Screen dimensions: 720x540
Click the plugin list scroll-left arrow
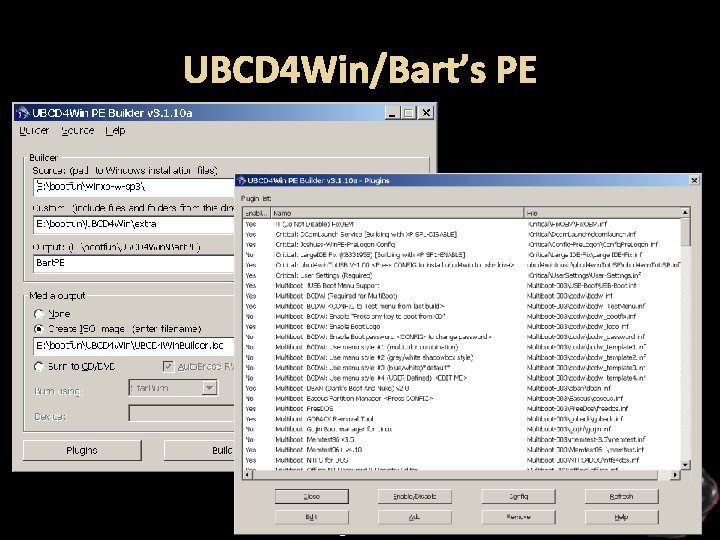pos(248,475)
